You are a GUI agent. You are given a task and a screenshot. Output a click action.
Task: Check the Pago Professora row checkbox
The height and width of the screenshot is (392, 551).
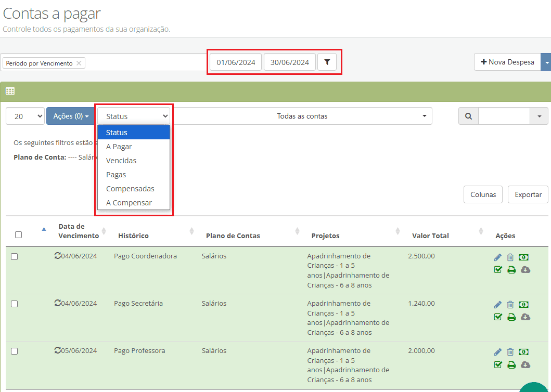click(x=15, y=351)
